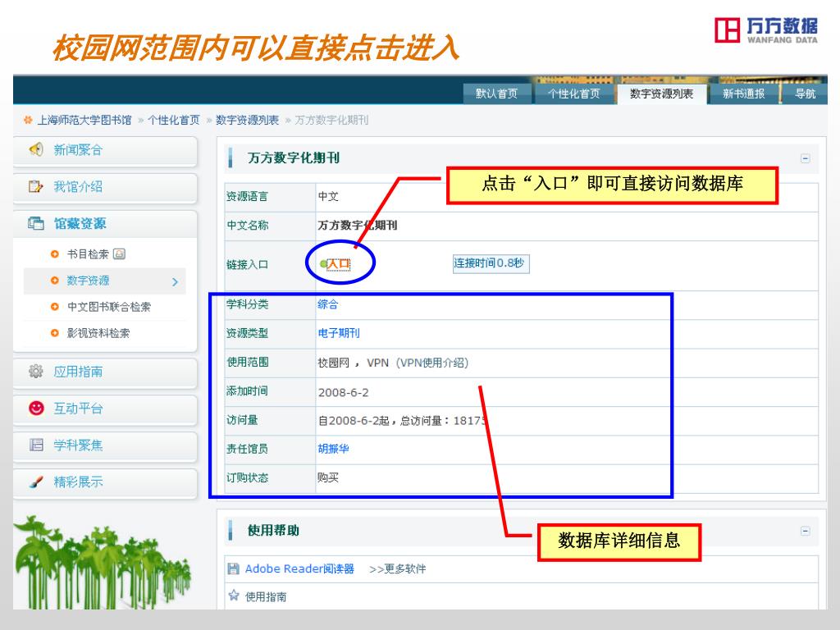Click the 上海师范大学图书馆 breadcrumb link
840x630 pixels.
[x=84, y=120]
